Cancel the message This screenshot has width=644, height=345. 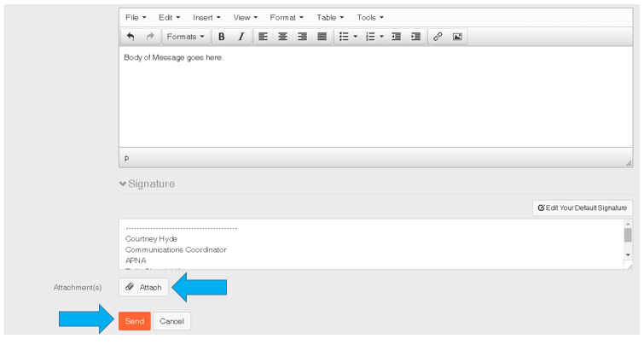click(x=171, y=321)
